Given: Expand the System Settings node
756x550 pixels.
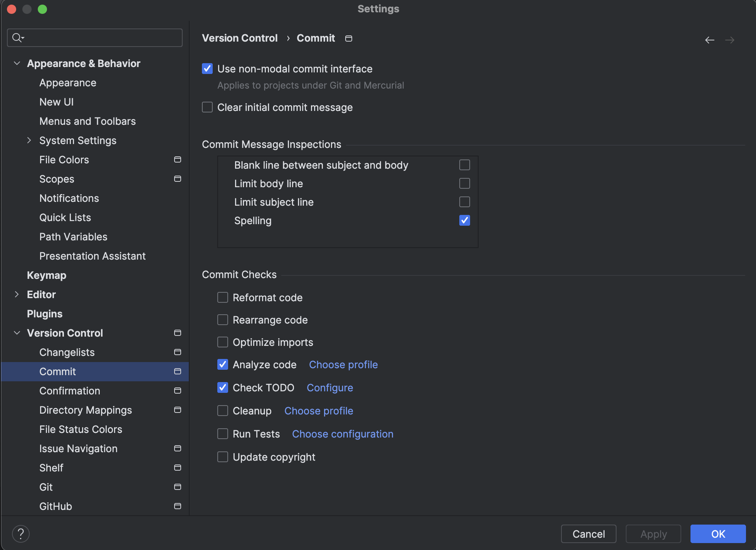Looking at the screenshot, I should point(29,140).
